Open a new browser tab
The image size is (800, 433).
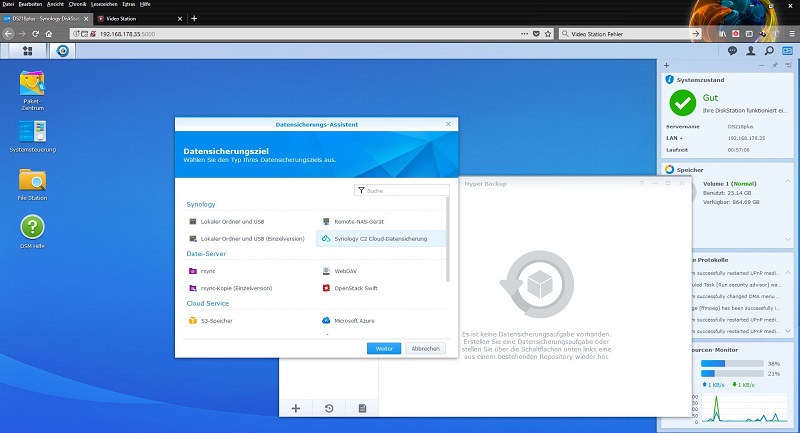(194, 18)
